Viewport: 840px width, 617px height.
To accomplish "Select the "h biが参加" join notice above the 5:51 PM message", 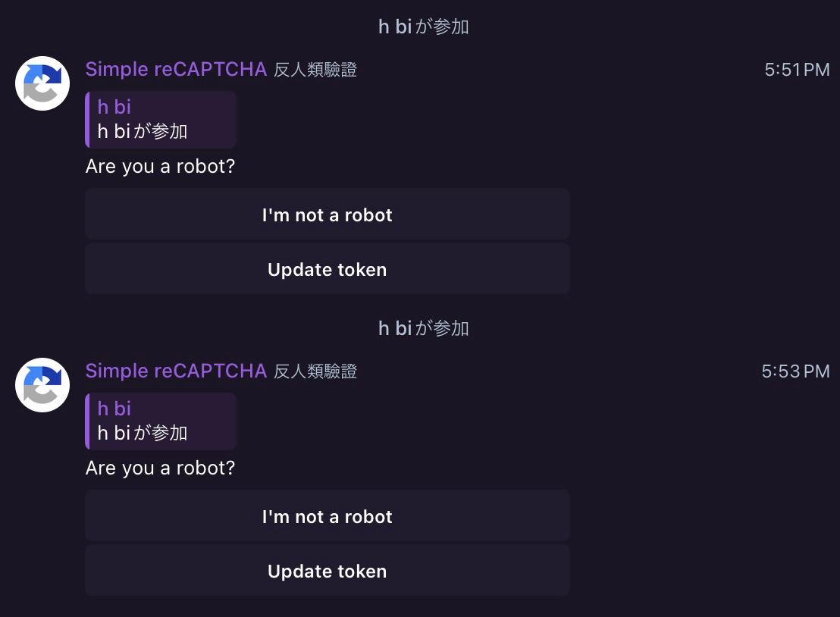I will click(423, 27).
